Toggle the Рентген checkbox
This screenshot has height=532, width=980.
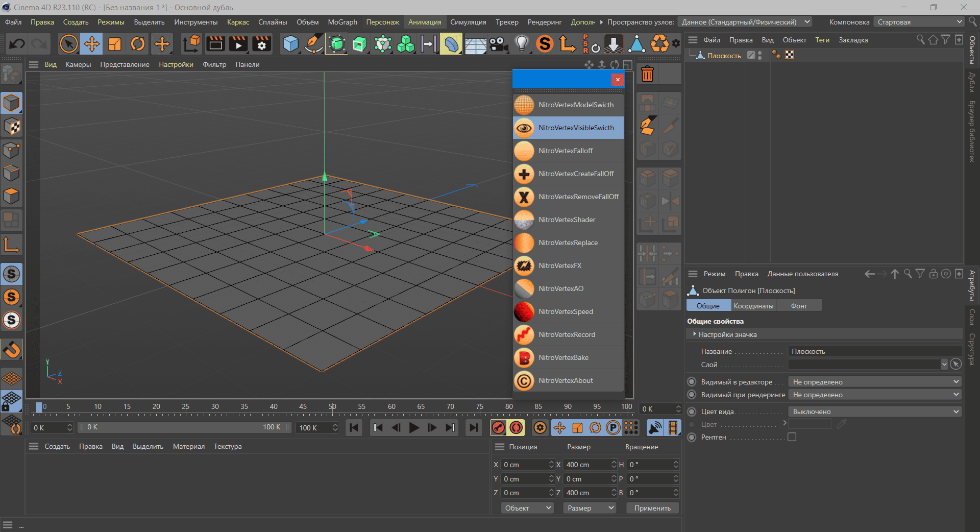(x=792, y=437)
